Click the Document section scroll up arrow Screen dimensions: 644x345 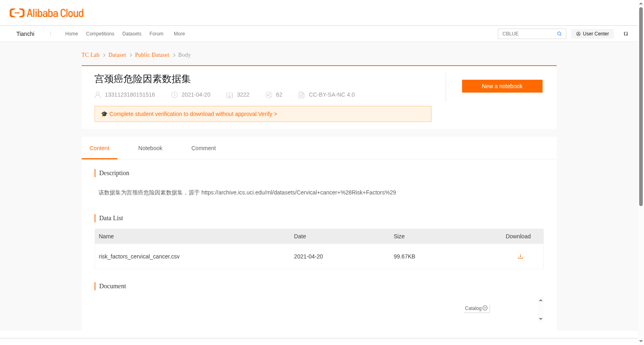coord(541,300)
